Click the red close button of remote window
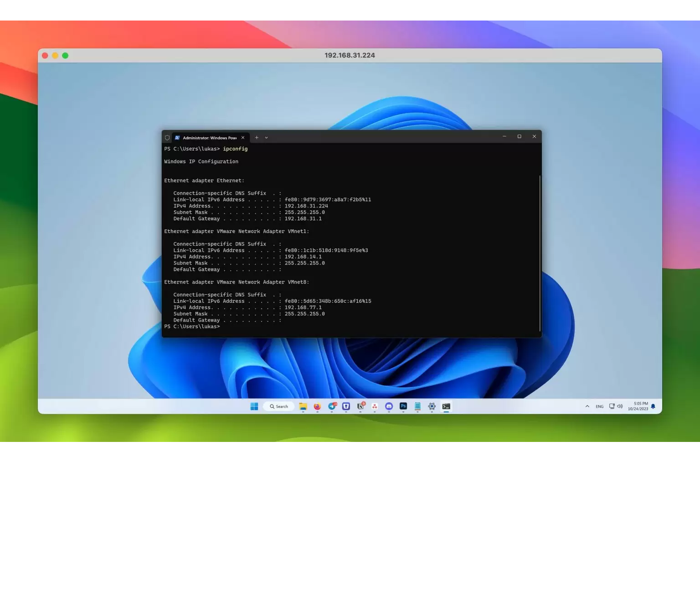 pyautogui.click(x=45, y=56)
